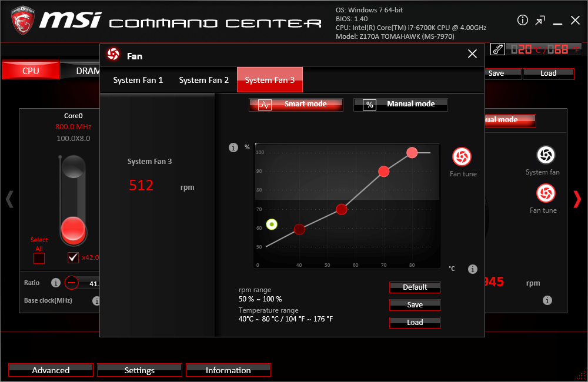The height and width of the screenshot is (382, 588).
Task: Decrease the Ratio with the minus button
Action: click(x=71, y=283)
